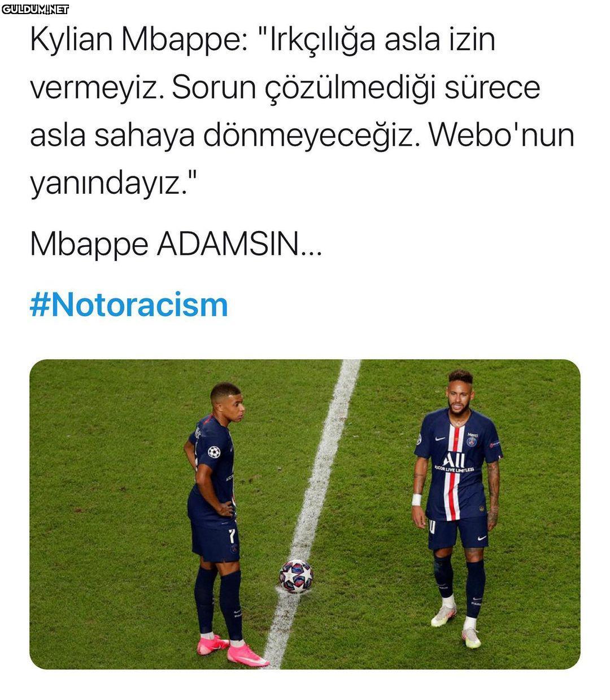Click the ALL sponsor logo on the jersey
The height and width of the screenshot is (700, 610).
pos(454,460)
